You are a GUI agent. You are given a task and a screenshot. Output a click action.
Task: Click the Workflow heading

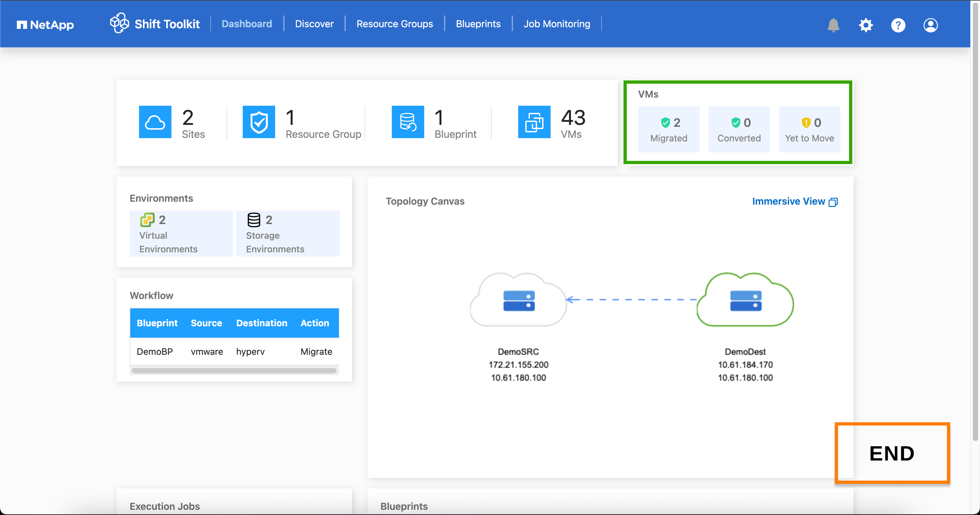coord(151,295)
